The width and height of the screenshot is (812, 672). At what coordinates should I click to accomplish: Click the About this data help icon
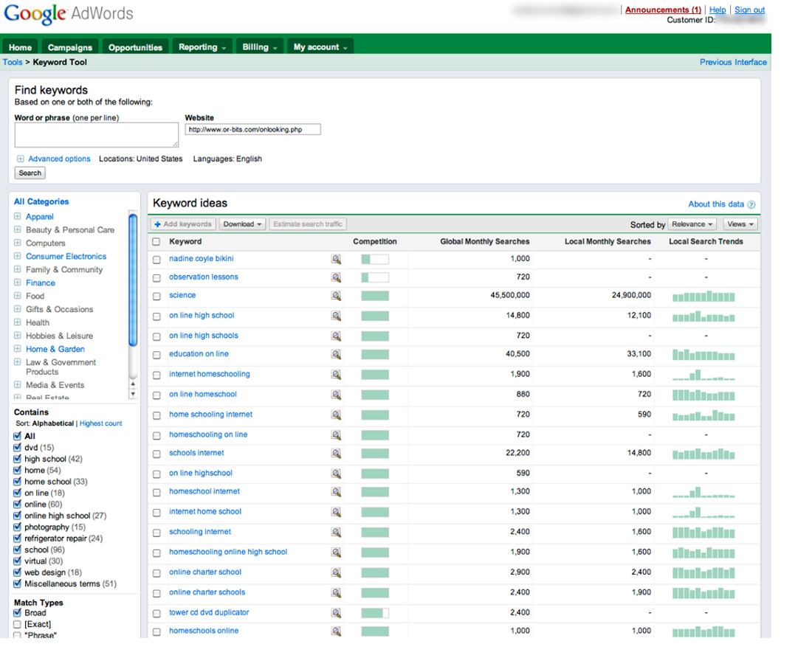coord(751,205)
